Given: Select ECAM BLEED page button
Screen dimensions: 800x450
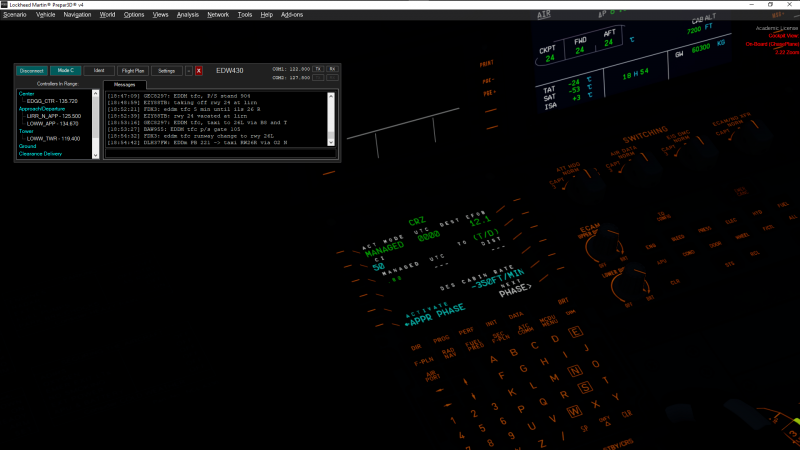Looking at the screenshot, I should 678,238.
